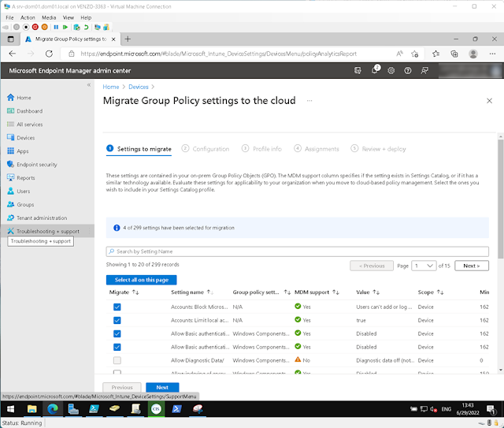Uncheck Accounts: Block Microsoft row checkbox

coord(117,307)
